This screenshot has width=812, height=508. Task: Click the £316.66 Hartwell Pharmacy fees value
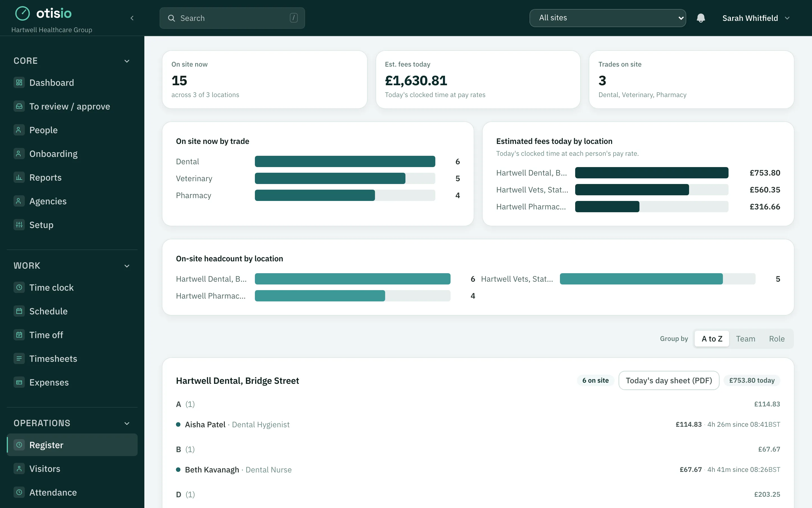tap(765, 207)
